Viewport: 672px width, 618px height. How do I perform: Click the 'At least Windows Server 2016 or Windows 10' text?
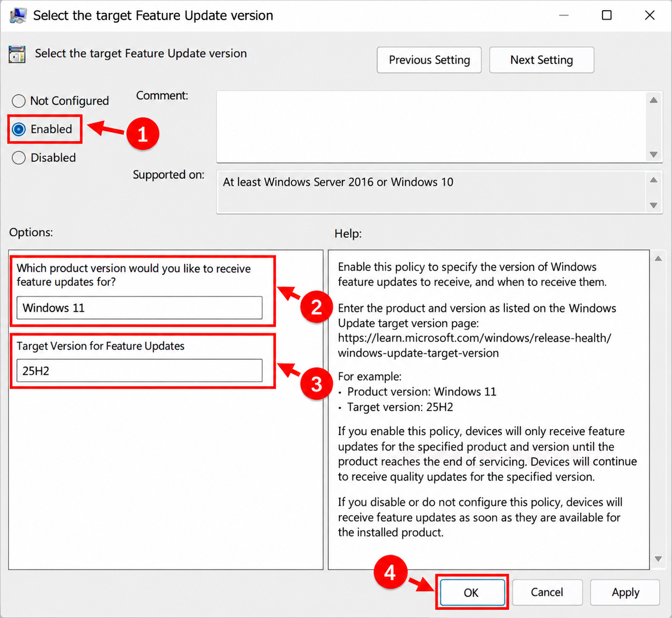tap(338, 182)
